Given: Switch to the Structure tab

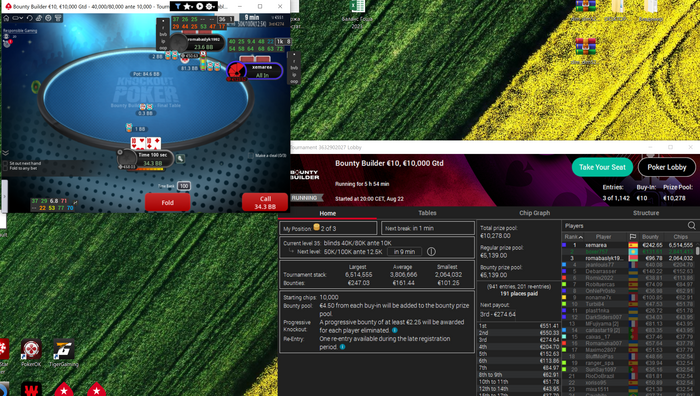Looking at the screenshot, I should point(646,213).
